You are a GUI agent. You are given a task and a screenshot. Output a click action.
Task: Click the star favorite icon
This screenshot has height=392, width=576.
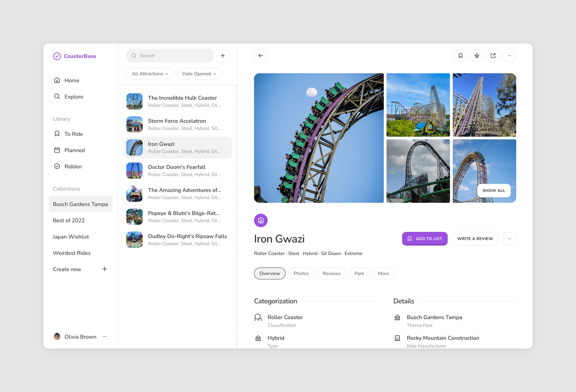tap(477, 56)
